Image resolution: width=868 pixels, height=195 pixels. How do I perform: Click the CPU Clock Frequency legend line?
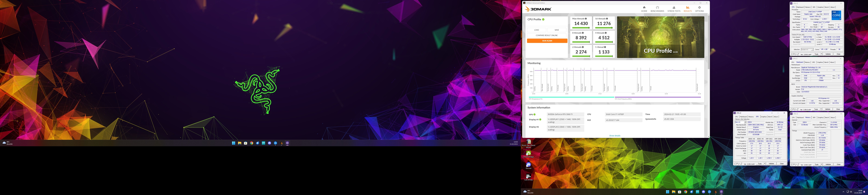click(x=658, y=97)
